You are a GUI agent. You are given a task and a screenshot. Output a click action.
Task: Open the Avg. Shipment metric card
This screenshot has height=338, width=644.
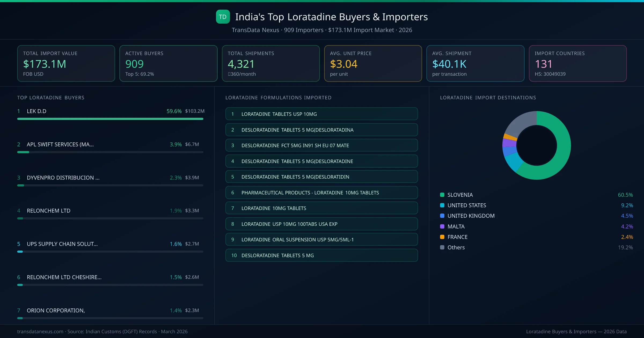475,63
